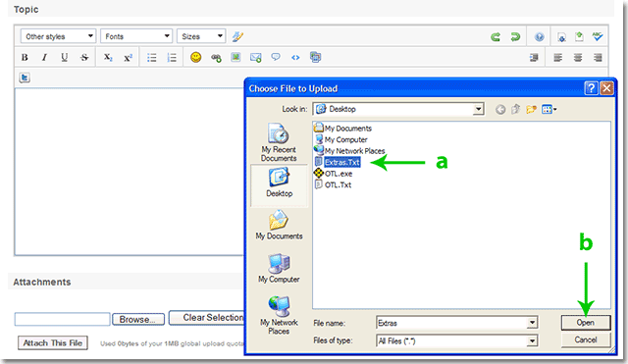Image resolution: width=628 pixels, height=364 pixels.
Task: Open the Views menu in file dialog
Action: pyautogui.click(x=549, y=109)
